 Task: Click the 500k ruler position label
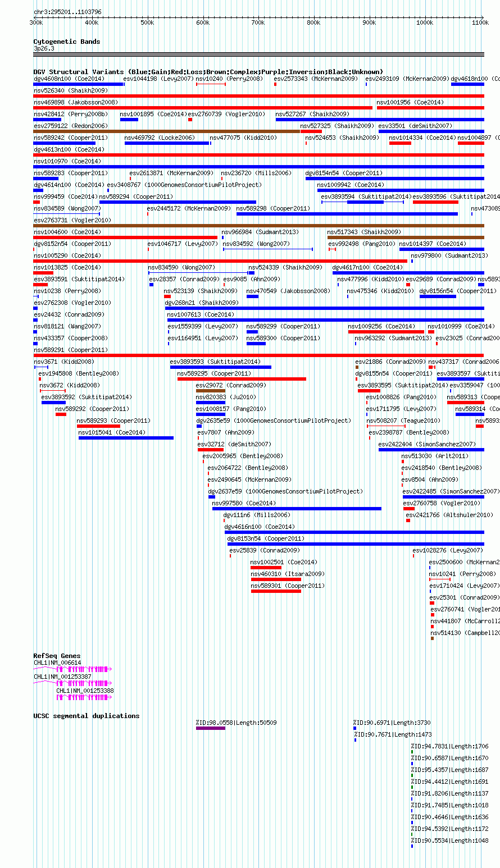point(147,22)
